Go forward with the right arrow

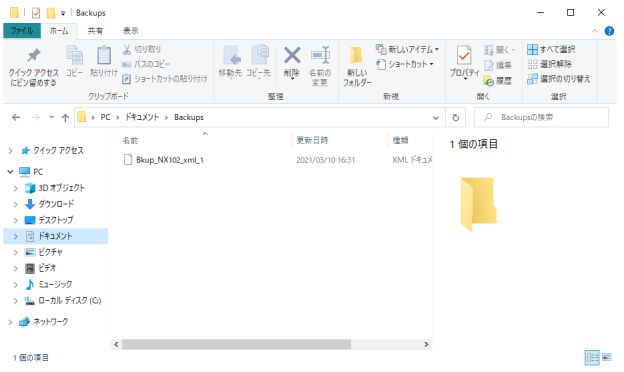point(36,117)
